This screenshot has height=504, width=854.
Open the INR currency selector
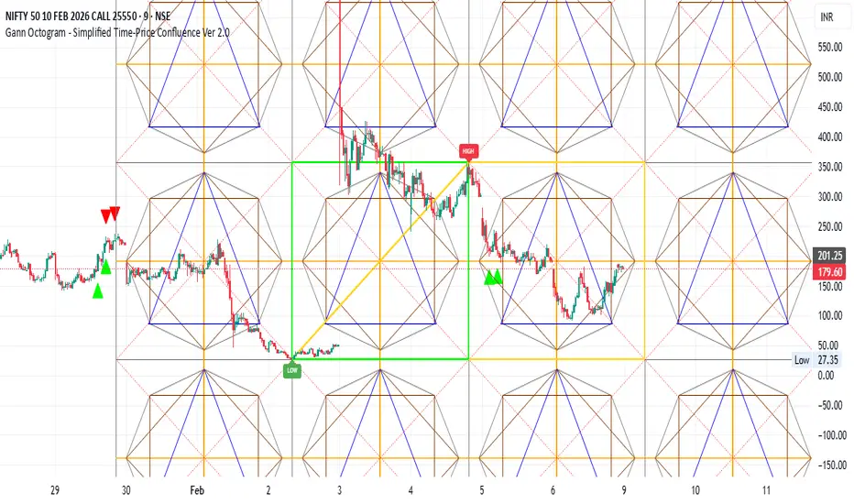pos(827,17)
